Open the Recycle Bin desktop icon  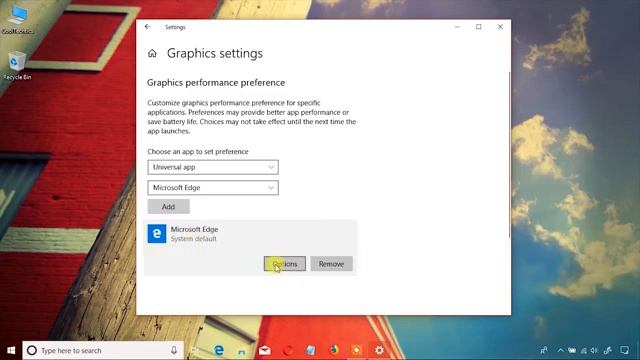point(17,65)
